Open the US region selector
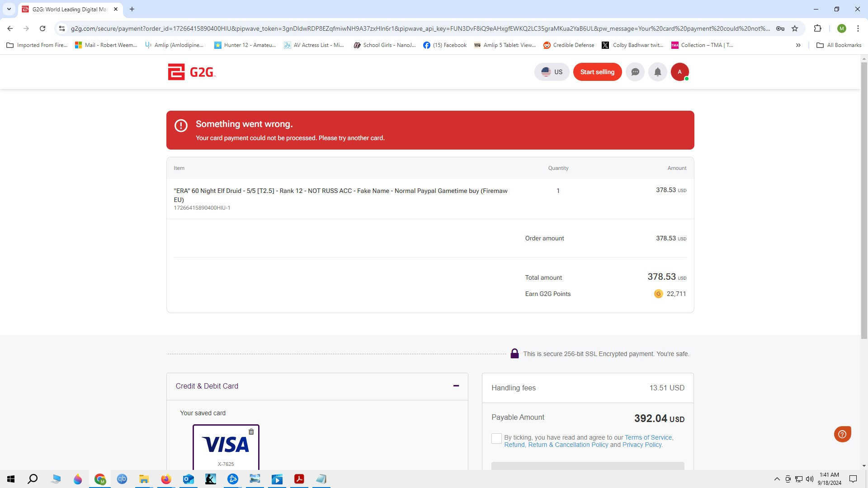Viewport: 868px width, 488px height. [552, 72]
